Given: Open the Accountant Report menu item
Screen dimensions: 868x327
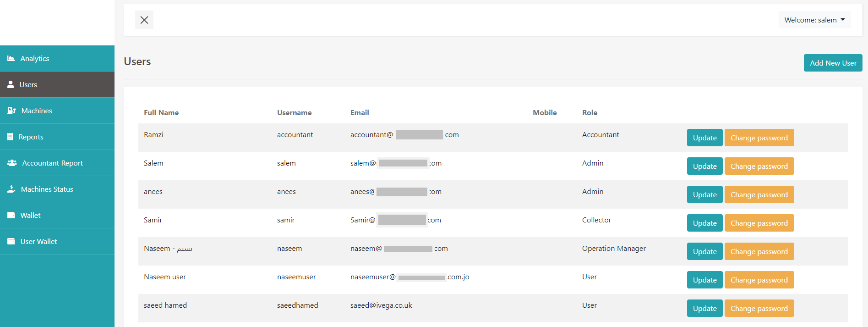Looking at the screenshot, I should (52, 163).
